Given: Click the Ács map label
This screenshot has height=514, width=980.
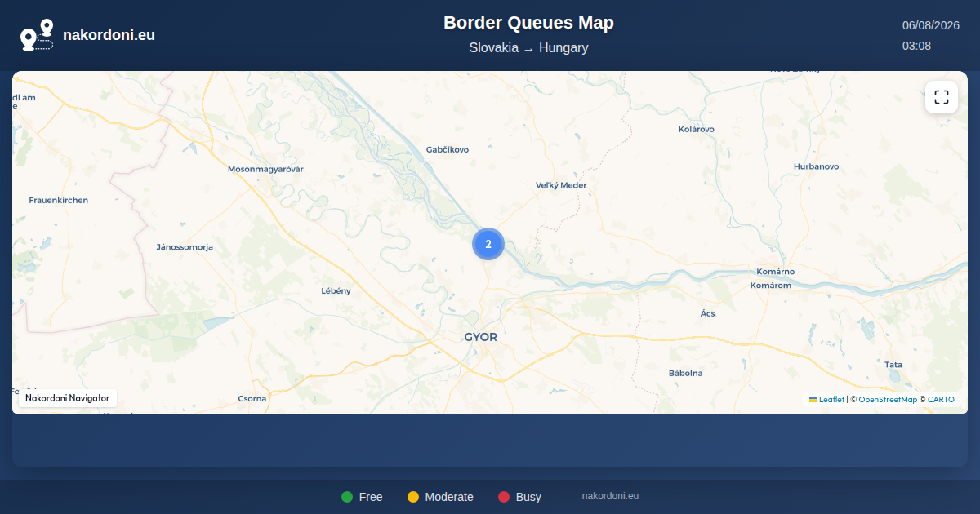Looking at the screenshot, I should 707,313.
